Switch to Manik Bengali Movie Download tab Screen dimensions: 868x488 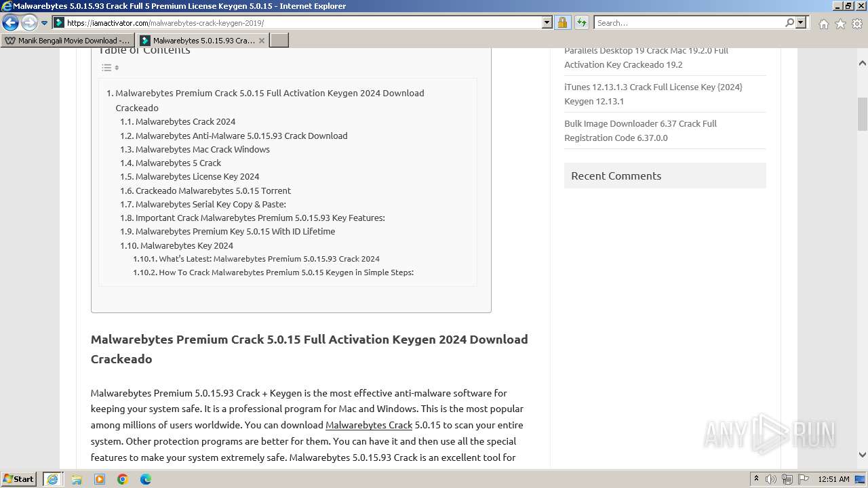pyautogui.click(x=68, y=41)
